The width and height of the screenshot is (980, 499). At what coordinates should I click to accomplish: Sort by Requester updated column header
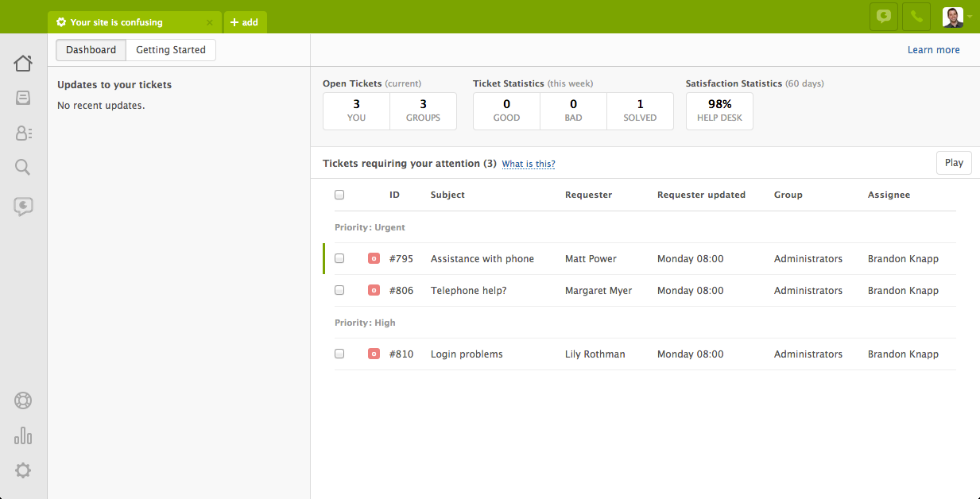(x=701, y=195)
